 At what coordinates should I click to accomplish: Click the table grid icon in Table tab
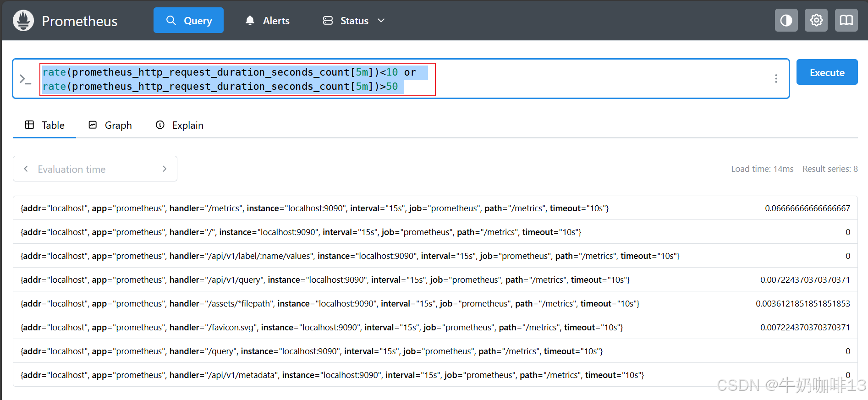click(x=29, y=125)
